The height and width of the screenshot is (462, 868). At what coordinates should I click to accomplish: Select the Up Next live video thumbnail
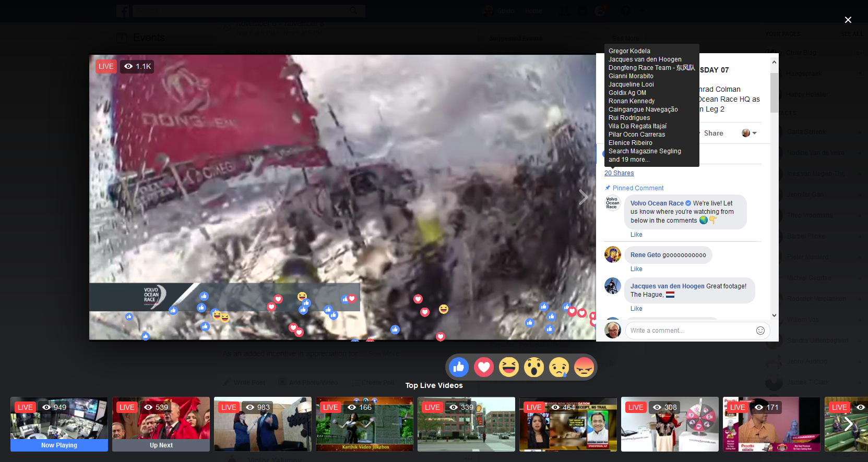(x=161, y=424)
